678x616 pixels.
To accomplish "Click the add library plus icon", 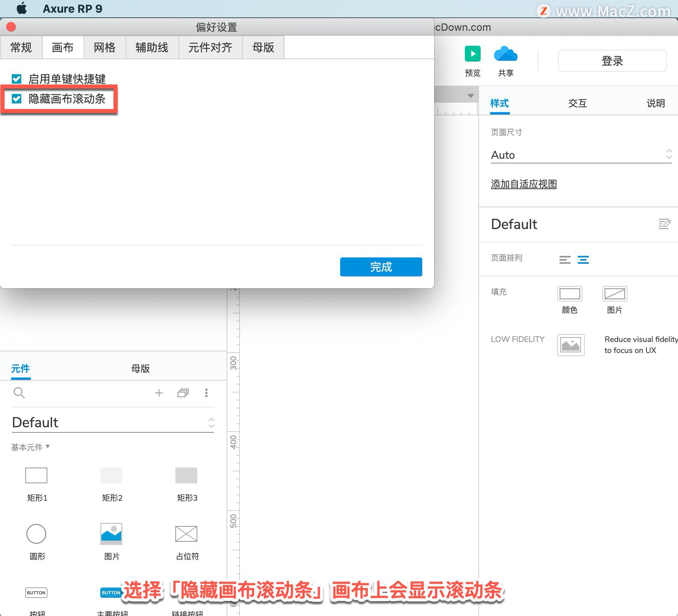I will click(x=159, y=393).
